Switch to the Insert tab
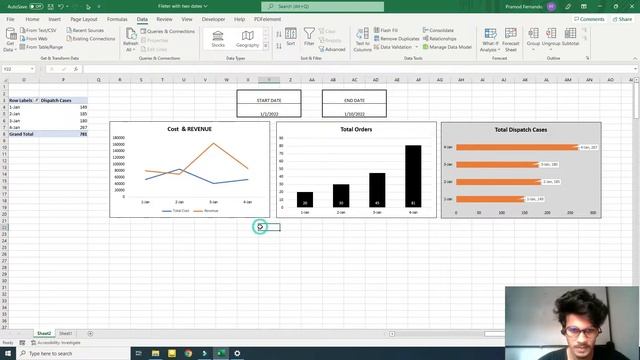640x360 pixels. pos(54,19)
